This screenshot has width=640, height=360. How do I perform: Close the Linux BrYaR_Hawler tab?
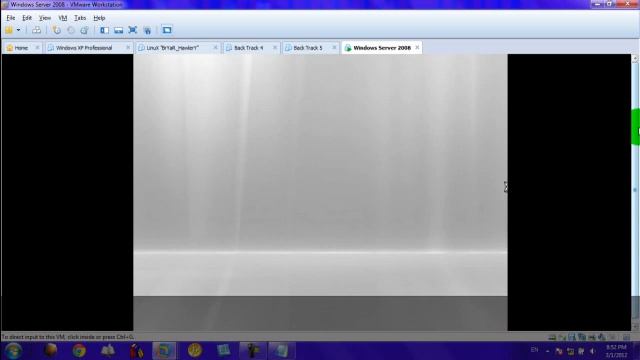tap(216, 48)
